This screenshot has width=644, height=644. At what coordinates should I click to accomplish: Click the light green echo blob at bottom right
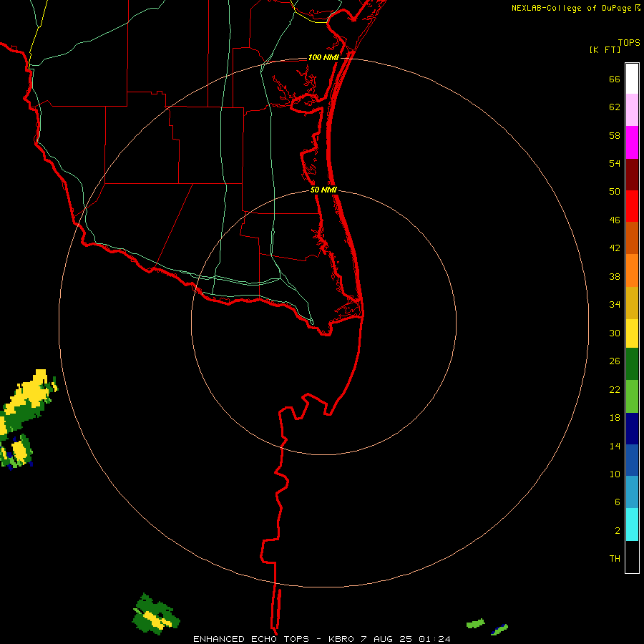click(x=476, y=624)
